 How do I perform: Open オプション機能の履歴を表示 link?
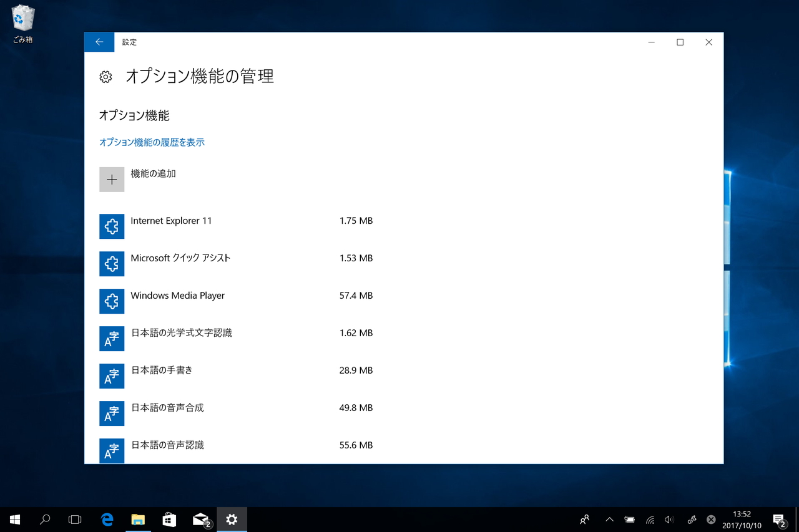152,142
